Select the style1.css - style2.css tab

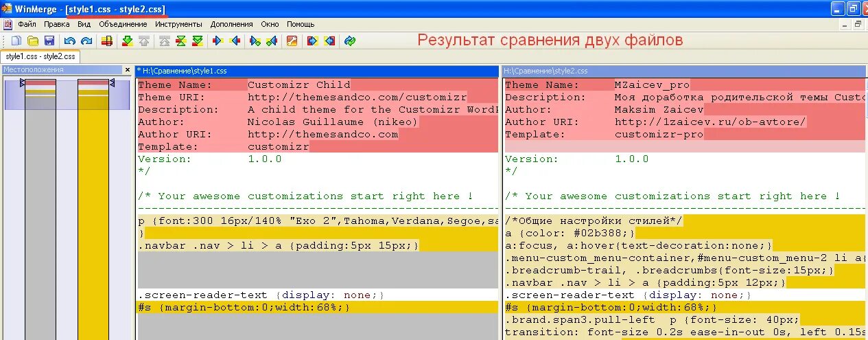pos(40,56)
